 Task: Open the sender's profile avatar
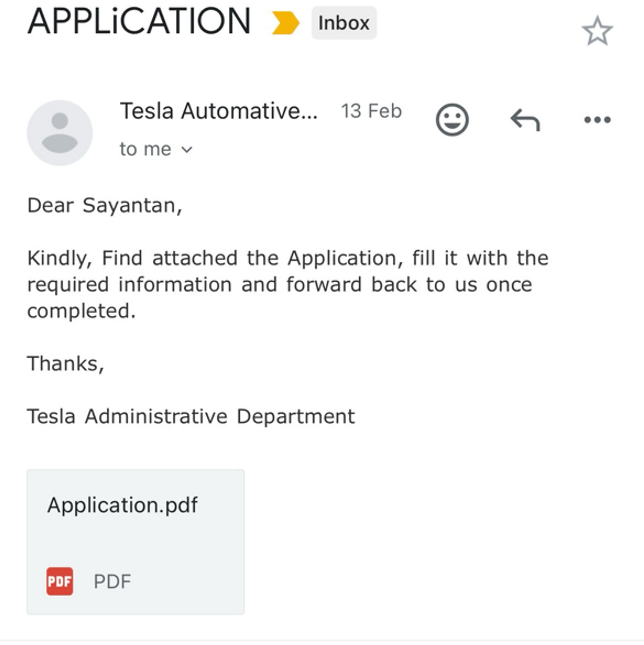click(x=61, y=133)
